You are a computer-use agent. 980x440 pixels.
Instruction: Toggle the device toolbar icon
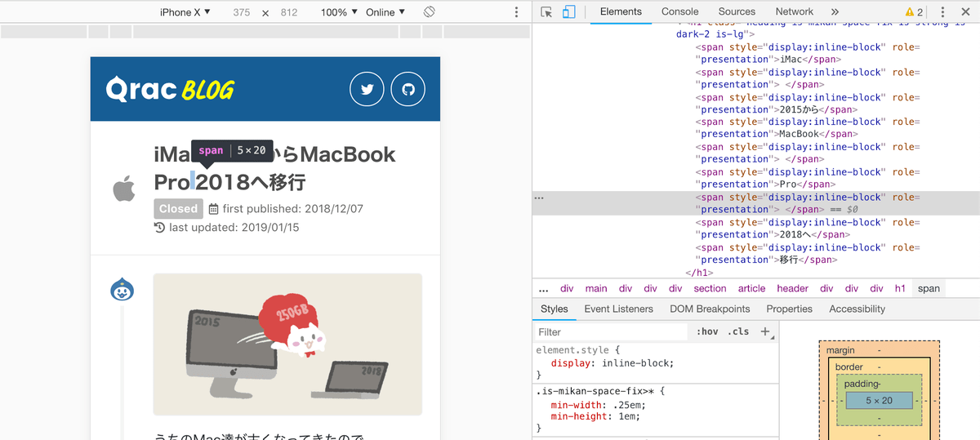click(x=569, y=12)
